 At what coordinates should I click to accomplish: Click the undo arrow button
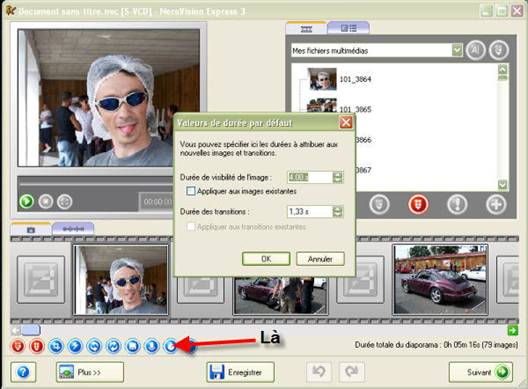[319, 372]
